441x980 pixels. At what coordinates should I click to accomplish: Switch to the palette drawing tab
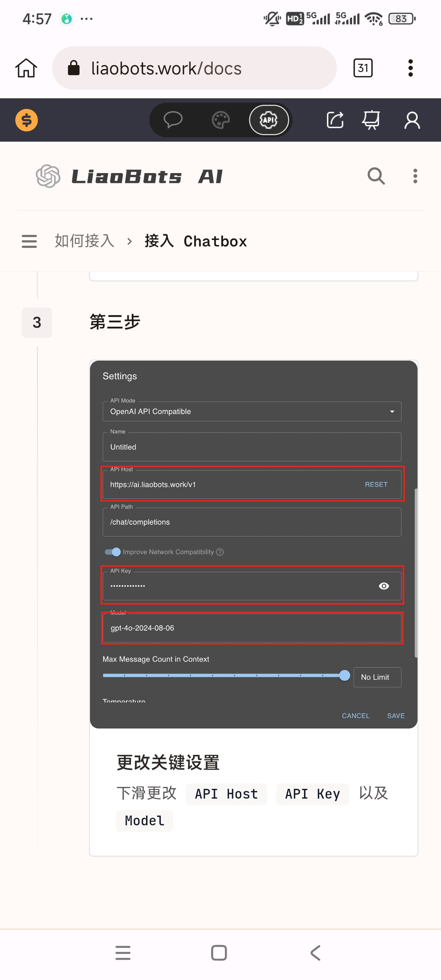pyautogui.click(x=221, y=120)
